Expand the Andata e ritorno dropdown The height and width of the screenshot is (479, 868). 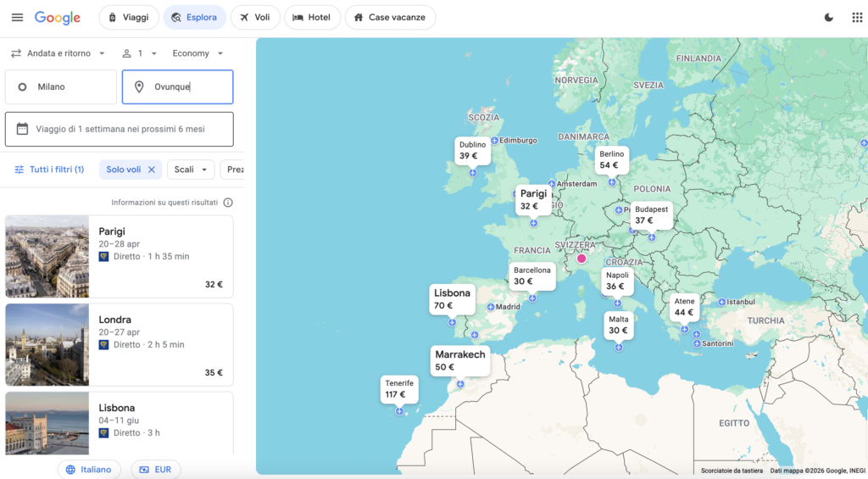coord(58,53)
